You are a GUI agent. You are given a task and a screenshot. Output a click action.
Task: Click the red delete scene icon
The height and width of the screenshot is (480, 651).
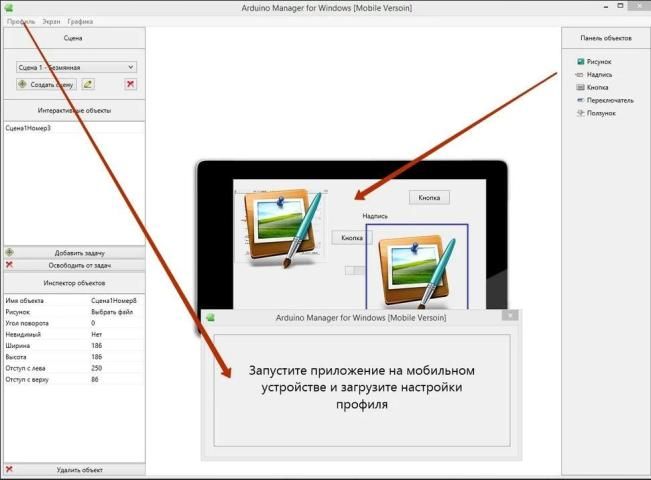(130, 84)
